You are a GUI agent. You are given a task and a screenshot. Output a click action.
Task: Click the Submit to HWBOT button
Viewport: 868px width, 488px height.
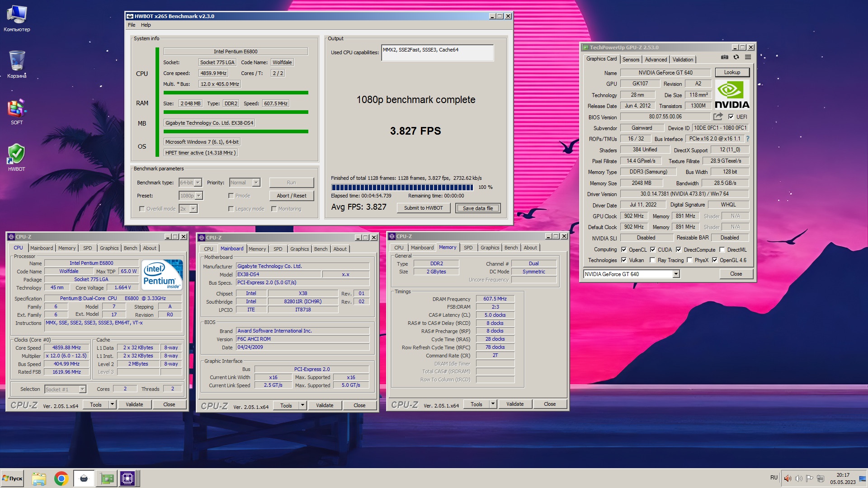[423, 208]
